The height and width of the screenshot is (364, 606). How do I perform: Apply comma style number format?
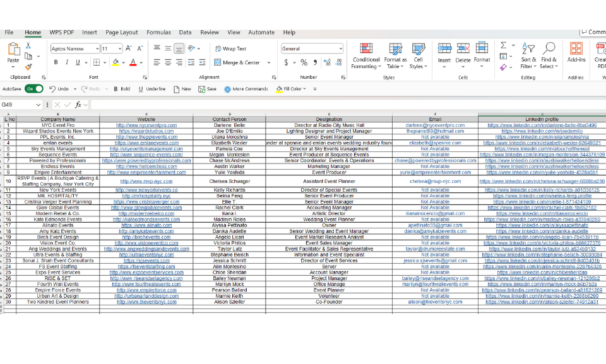316,62
